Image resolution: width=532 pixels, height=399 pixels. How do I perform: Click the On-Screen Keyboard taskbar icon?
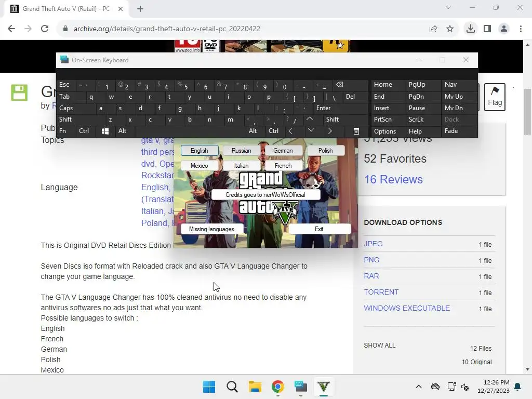pyautogui.click(x=301, y=387)
